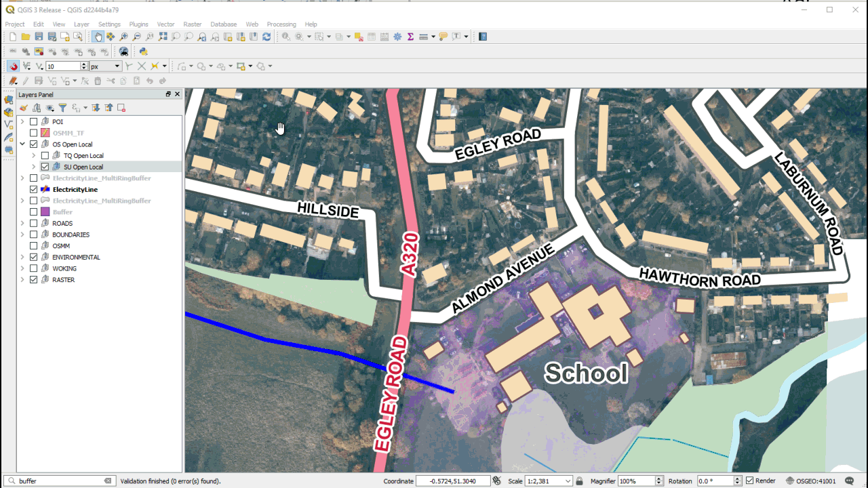Viewport: 868px width, 488px height.
Task: Enable the POI layer group checkbox
Action: point(33,121)
